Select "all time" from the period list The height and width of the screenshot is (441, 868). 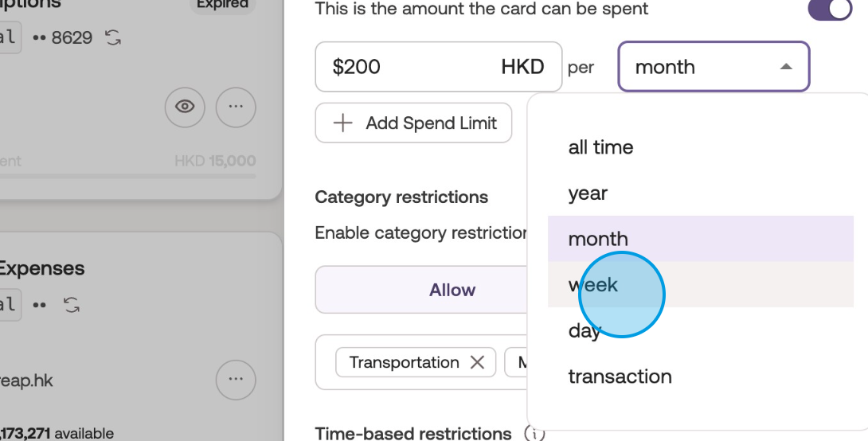click(600, 147)
